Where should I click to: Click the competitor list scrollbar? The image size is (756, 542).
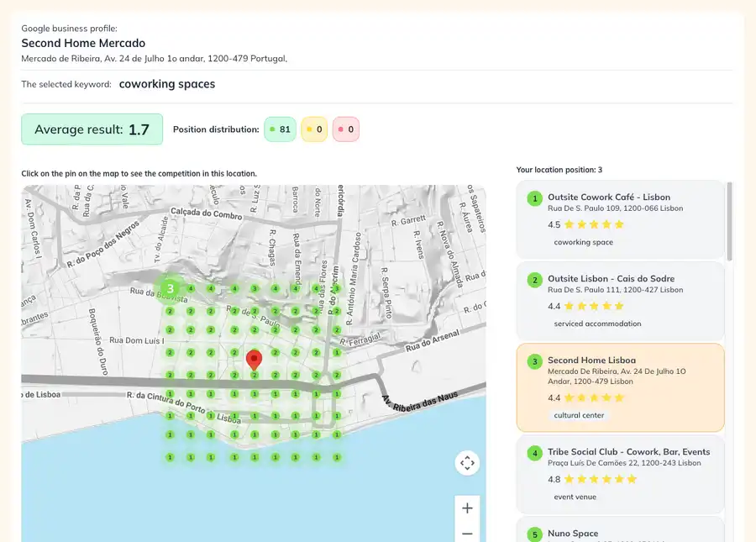[729, 220]
